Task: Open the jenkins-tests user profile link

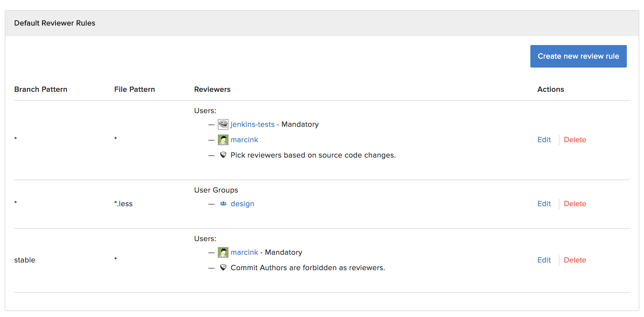Action: tap(252, 124)
